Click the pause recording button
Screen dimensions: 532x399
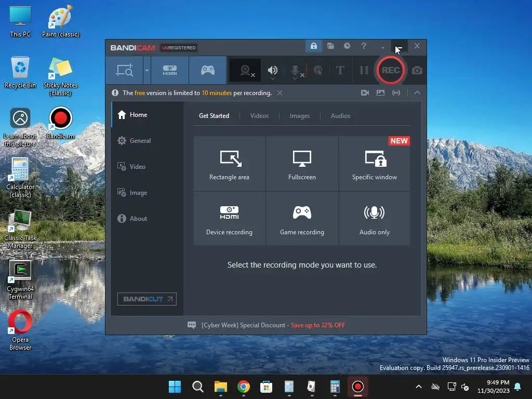coord(364,70)
